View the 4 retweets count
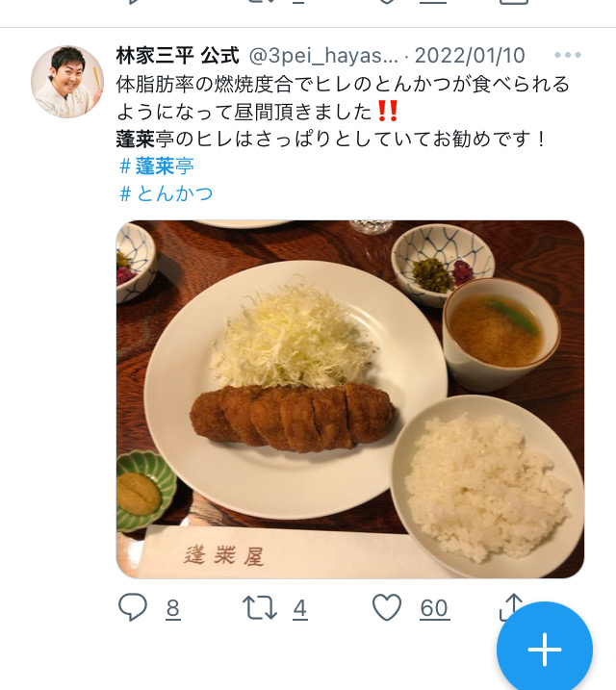This screenshot has height=690, width=616. 300,608
